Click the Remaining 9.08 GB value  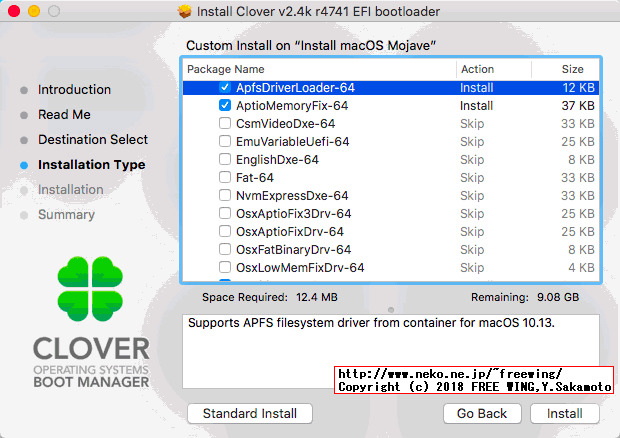(558, 297)
